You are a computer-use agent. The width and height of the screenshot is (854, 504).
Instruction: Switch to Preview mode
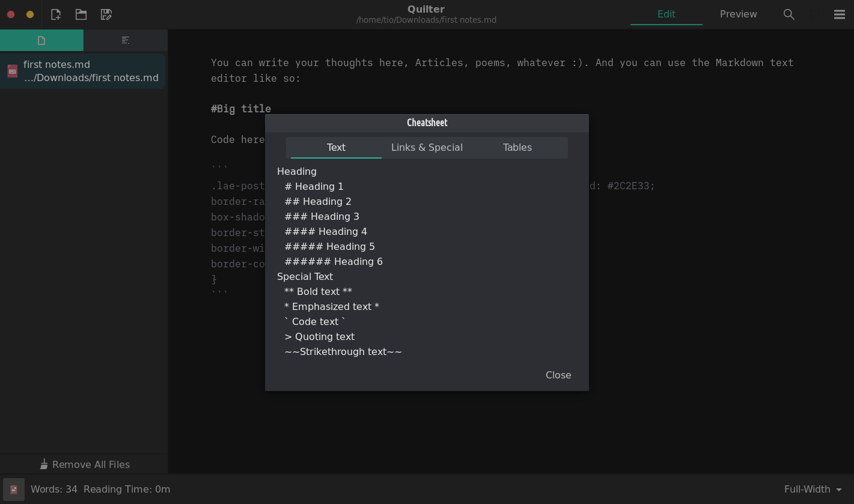738,14
